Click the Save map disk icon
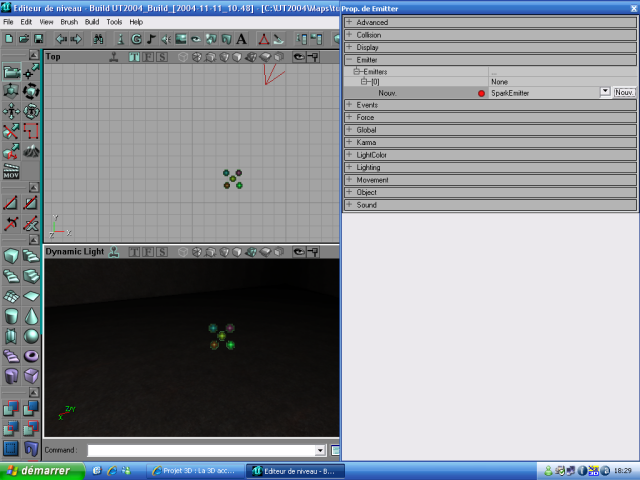This screenshot has width=640, height=480. 37,39
